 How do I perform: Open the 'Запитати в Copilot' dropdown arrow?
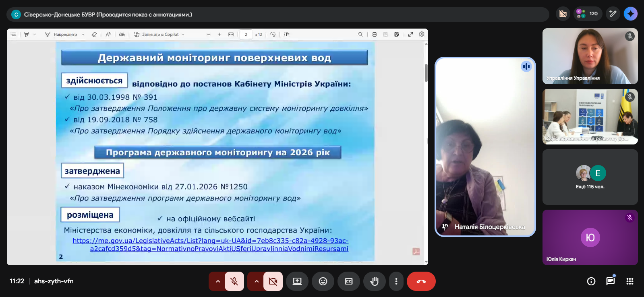click(x=183, y=35)
